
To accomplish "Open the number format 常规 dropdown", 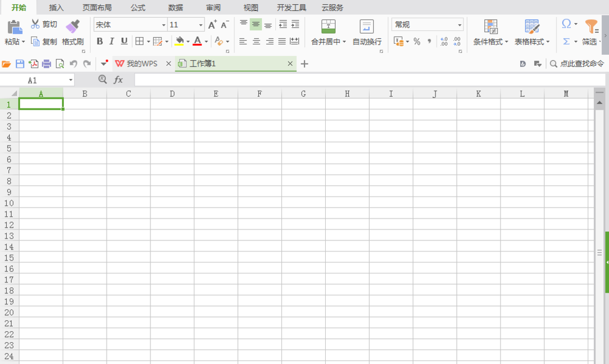I will tap(460, 25).
